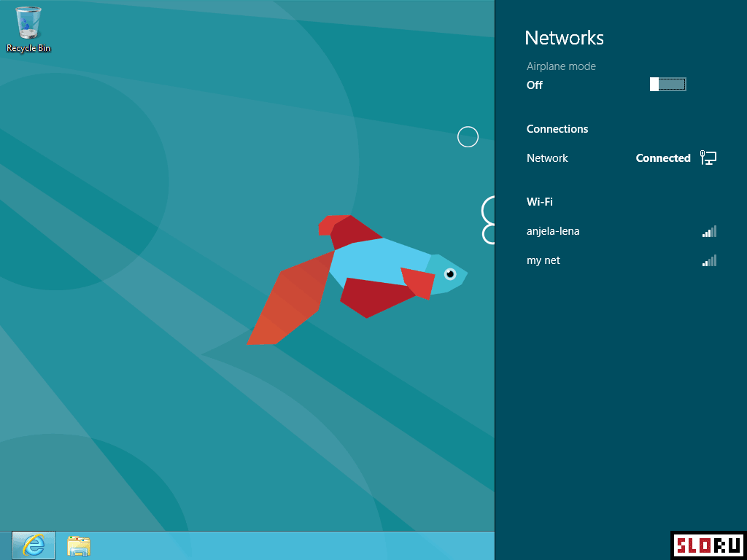Click signal bars icon for my net
The width and height of the screenshot is (747, 560).
[x=709, y=261]
